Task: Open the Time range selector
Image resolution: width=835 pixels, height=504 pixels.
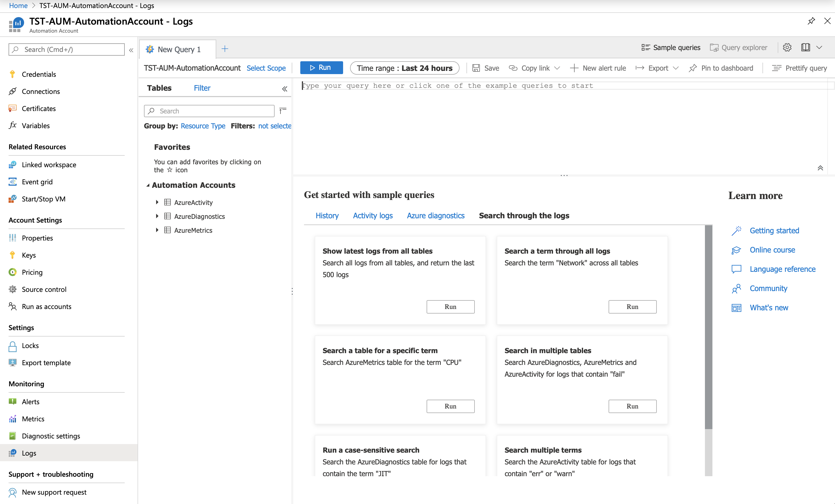Action: tap(405, 68)
